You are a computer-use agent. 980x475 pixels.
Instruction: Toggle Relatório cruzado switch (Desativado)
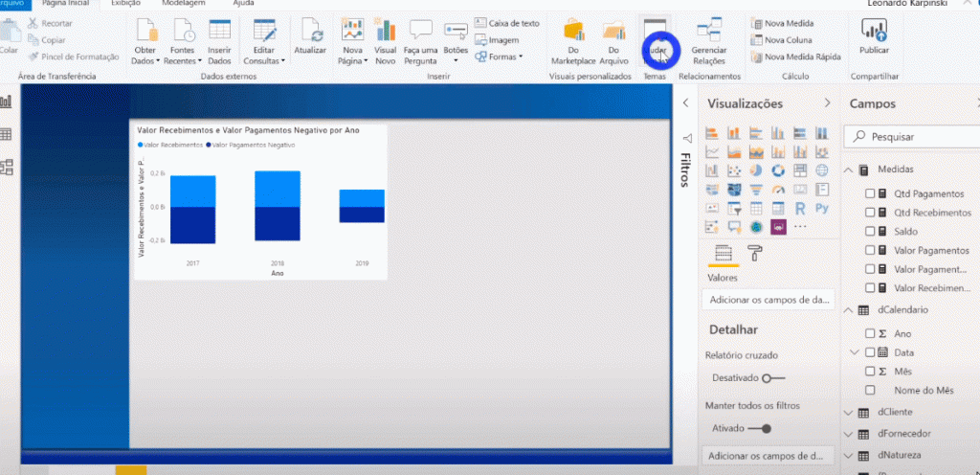[773, 378]
